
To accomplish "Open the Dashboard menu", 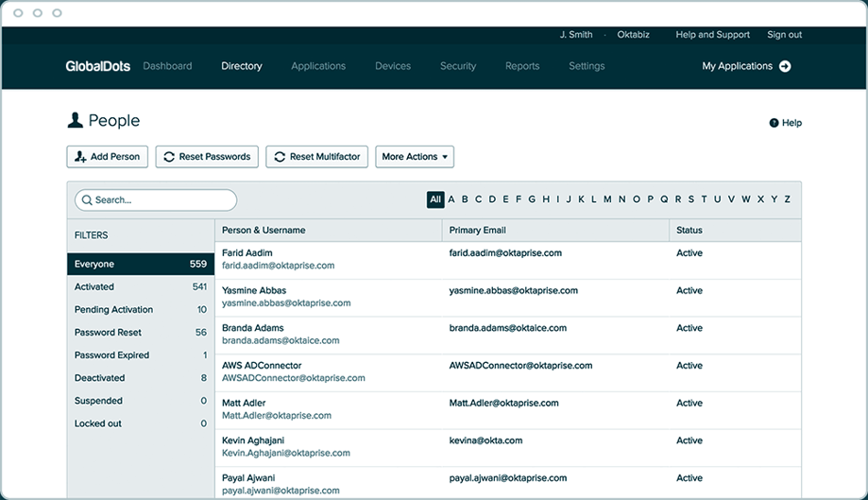I will (167, 66).
